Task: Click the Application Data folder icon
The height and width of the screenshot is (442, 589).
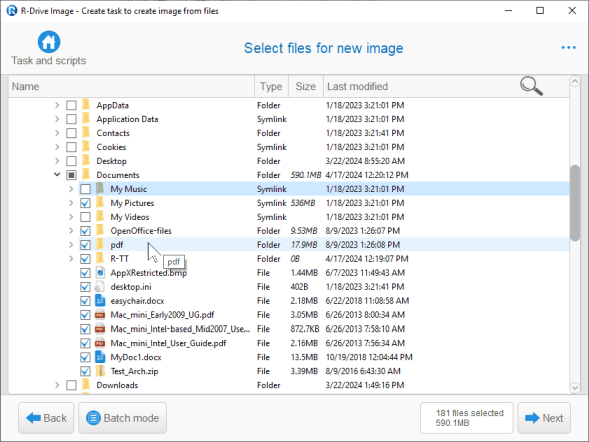Action: [x=86, y=119]
